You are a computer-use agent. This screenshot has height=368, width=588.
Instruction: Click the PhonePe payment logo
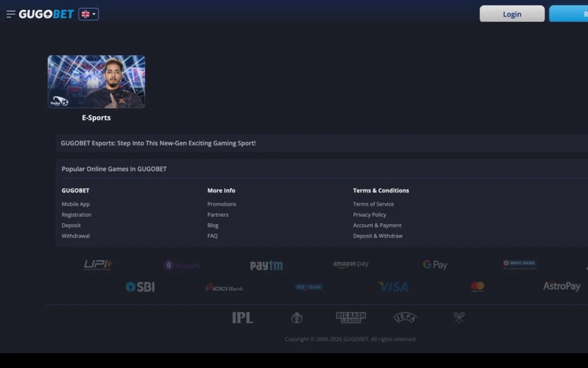(x=183, y=266)
